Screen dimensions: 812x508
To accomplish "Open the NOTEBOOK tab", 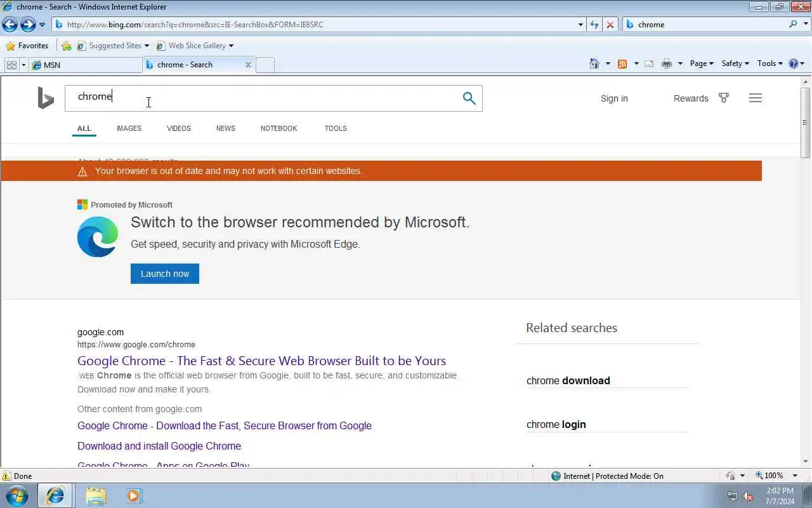I will pos(278,128).
